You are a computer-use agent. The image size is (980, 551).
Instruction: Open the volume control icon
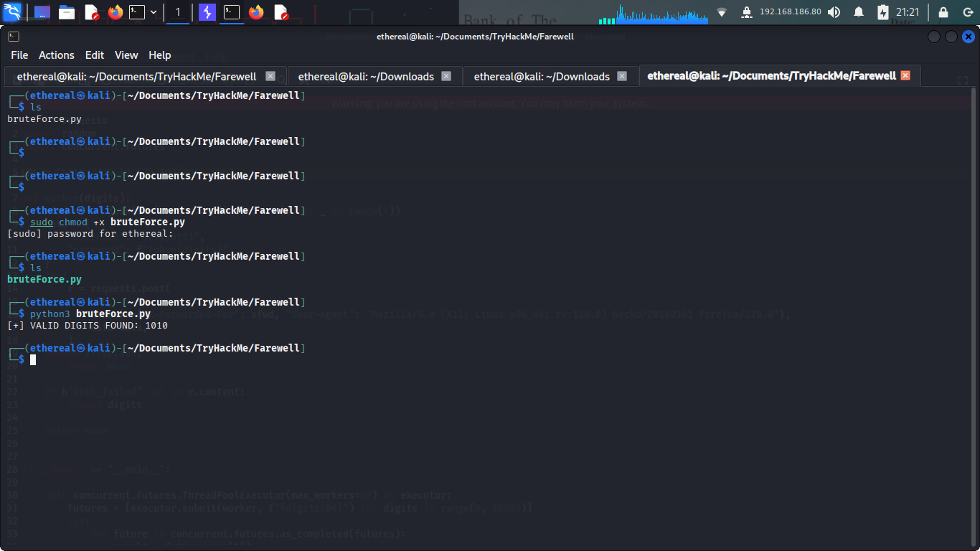(x=834, y=12)
